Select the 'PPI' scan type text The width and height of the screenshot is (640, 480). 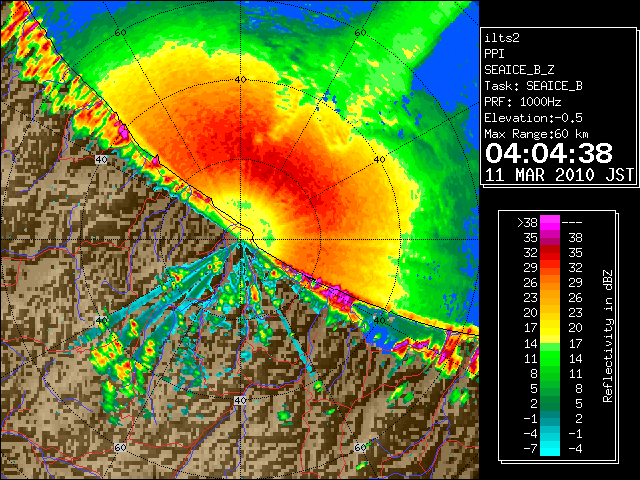pos(494,54)
